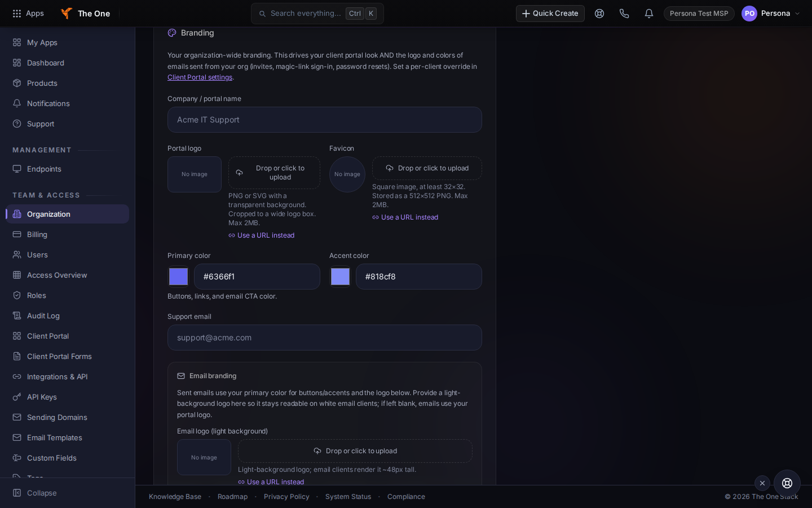Click the Client Portal Forms document icon
This screenshot has width=812, height=508.
[17, 356]
